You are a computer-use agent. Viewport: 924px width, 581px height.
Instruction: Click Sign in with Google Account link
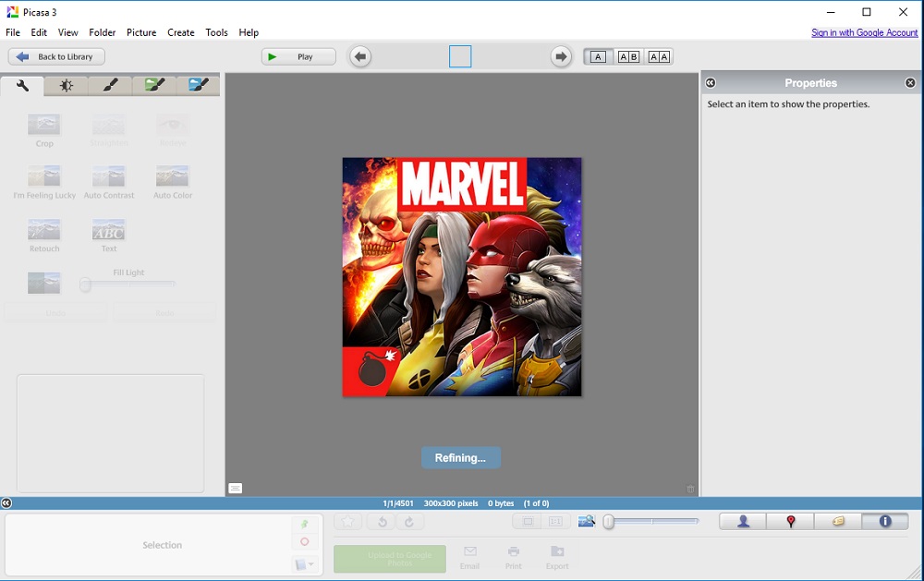pyautogui.click(x=864, y=32)
